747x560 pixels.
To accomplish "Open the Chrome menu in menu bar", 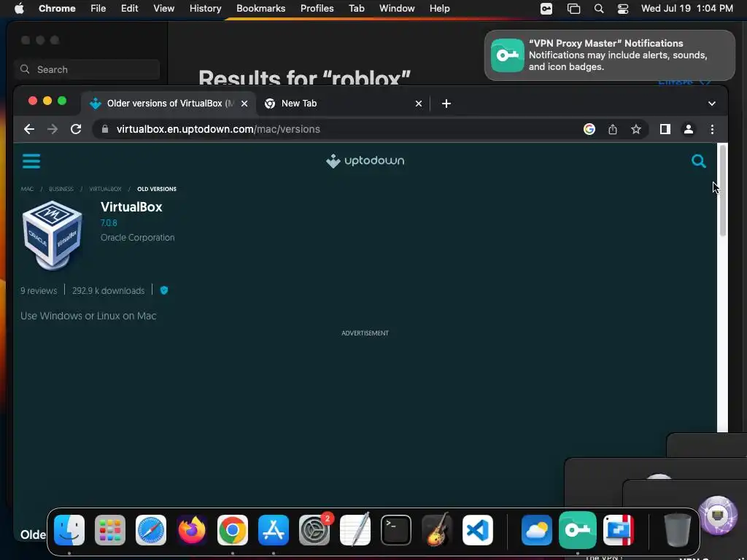I will [x=57, y=9].
